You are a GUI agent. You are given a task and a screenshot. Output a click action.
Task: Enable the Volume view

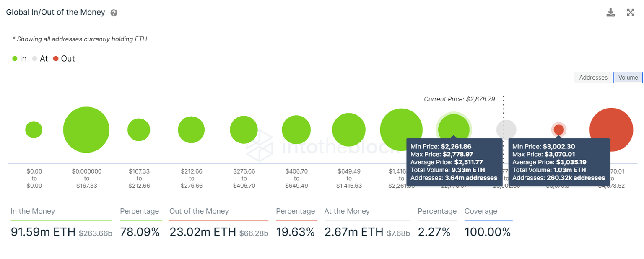(x=628, y=78)
